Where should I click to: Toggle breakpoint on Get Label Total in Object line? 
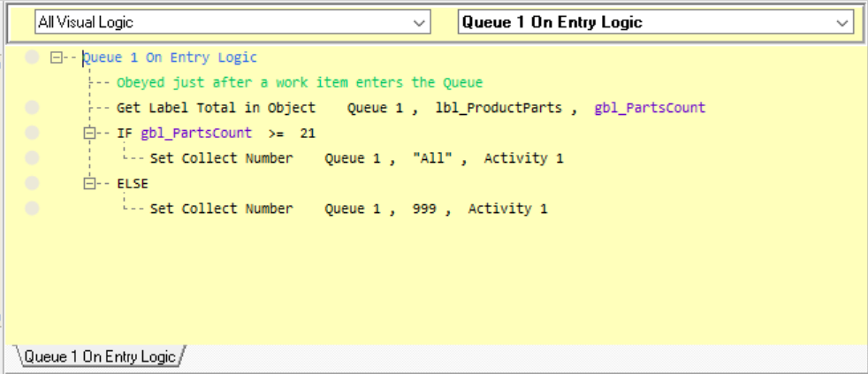(x=32, y=108)
